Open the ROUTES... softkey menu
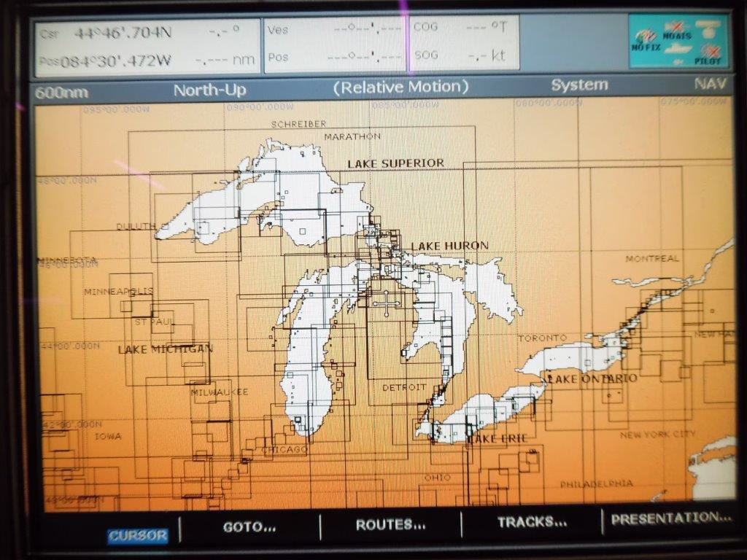Viewport: 747px width, 560px height. tap(390, 524)
